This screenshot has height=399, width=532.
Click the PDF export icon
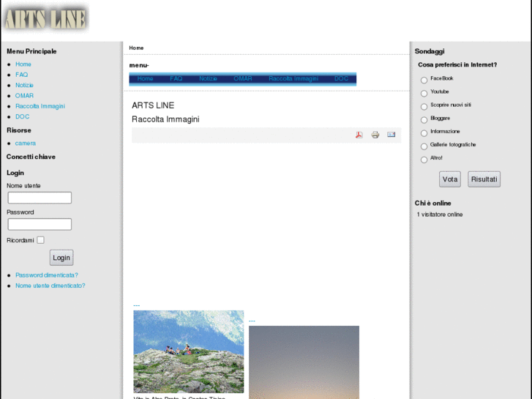pos(359,135)
